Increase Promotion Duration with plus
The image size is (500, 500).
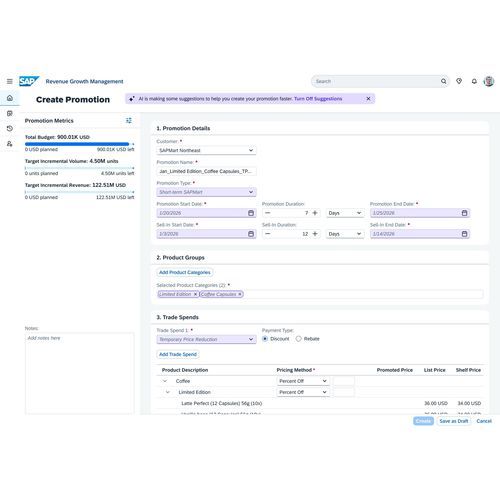[x=315, y=213]
